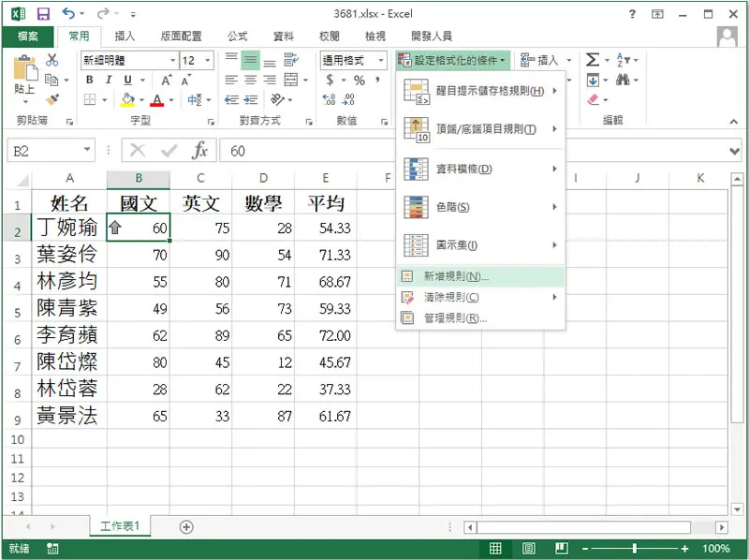Open the font name dropdown

[173, 60]
